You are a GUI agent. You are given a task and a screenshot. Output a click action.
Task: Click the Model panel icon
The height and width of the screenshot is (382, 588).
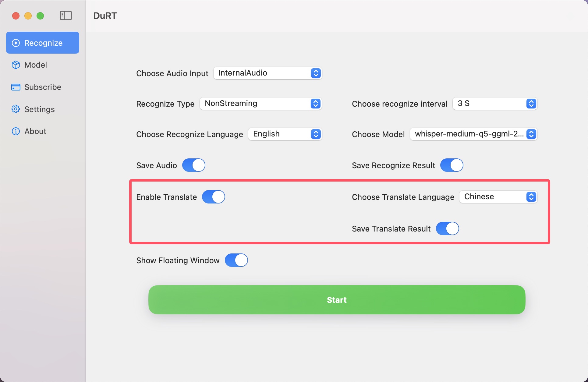(16, 65)
